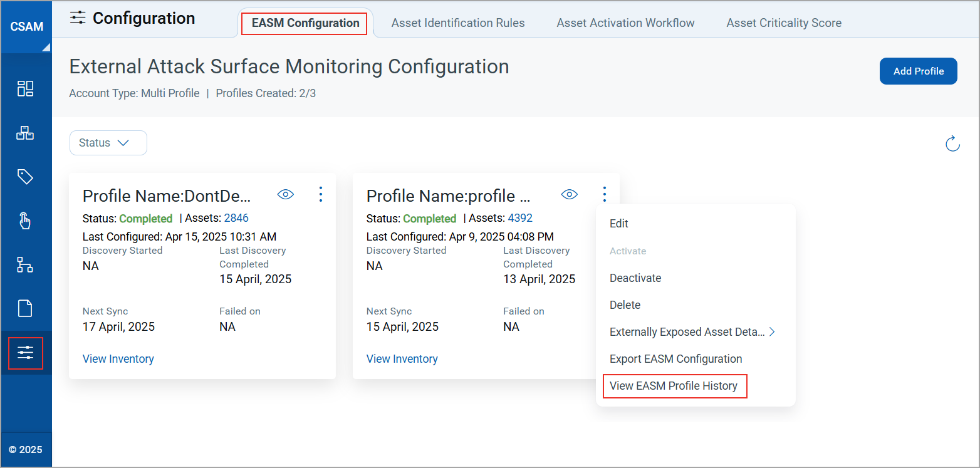Open the tags icon in sidebar

tap(25, 177)
